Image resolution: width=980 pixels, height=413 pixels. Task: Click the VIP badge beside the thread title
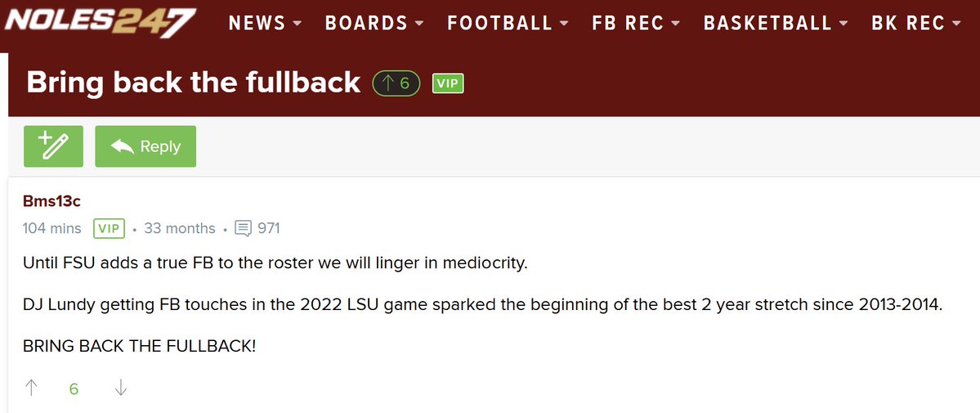(x=448, y=83)
